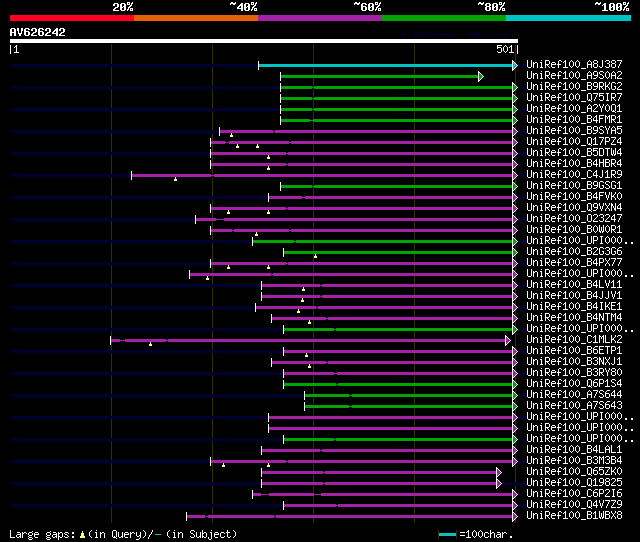Click the UniRef100_B1WBX8 label
Screen dimensions: 640x542
(574, 516)
